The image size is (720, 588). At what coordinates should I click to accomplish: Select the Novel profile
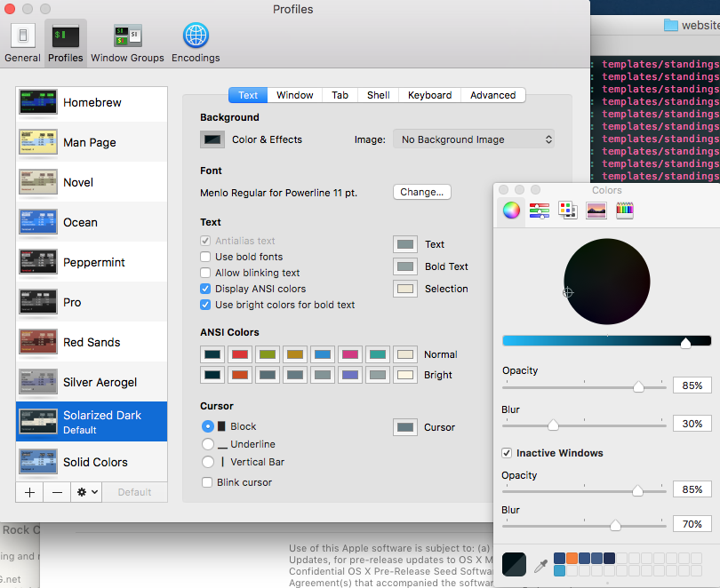click(92, 182)
